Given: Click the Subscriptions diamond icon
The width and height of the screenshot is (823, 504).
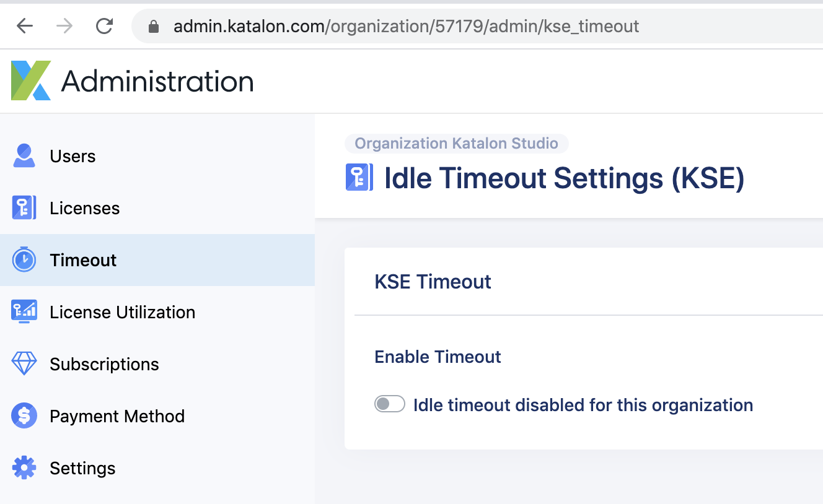Looking at the screenshot, I should point(24,364).
